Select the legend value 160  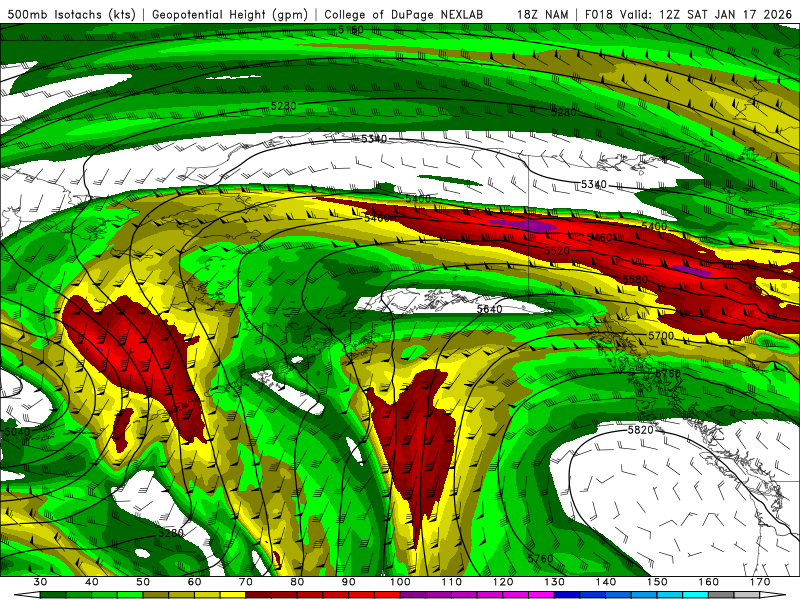[x=709, y=582]
